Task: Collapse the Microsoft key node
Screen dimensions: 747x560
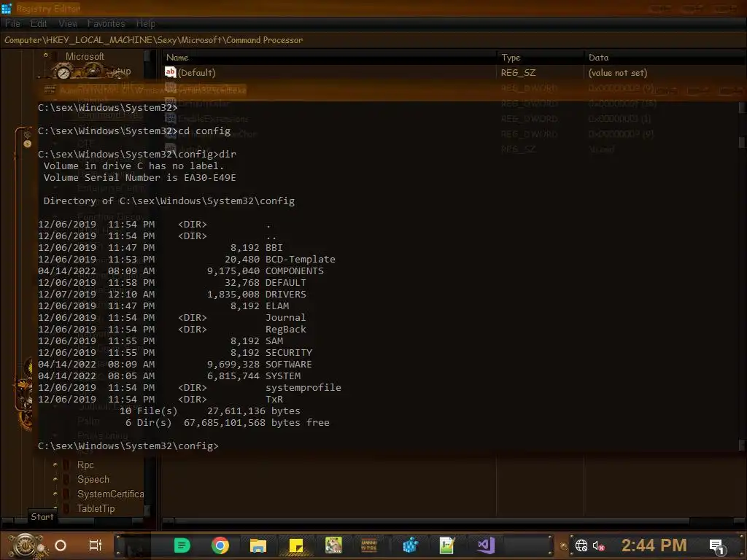Action: point(46,55)
